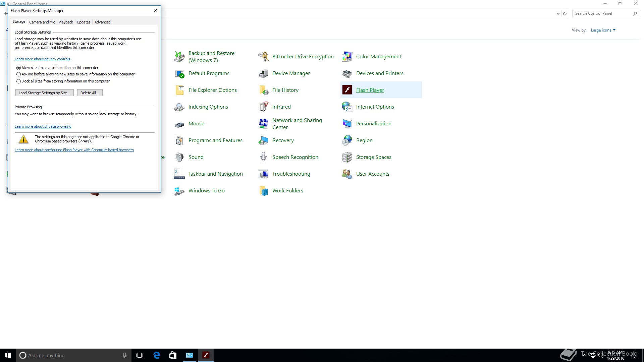Click the search magnifier in Control Panel

pos(635,13)
